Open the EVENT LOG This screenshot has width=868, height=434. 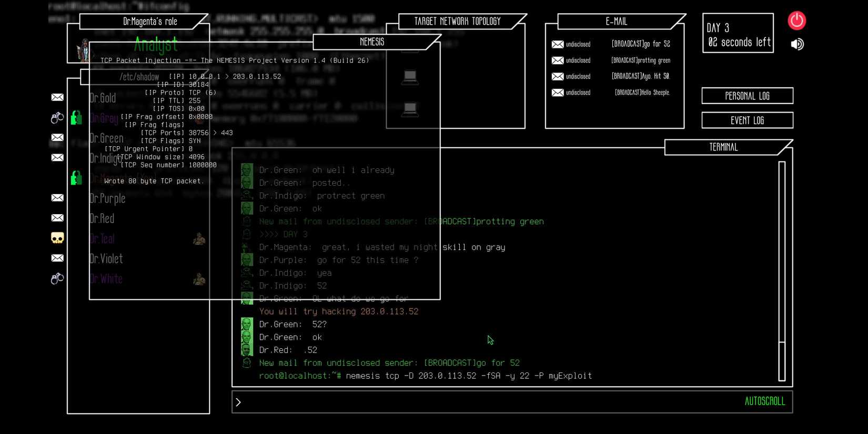pyautogui.click(x=747, y=120)
